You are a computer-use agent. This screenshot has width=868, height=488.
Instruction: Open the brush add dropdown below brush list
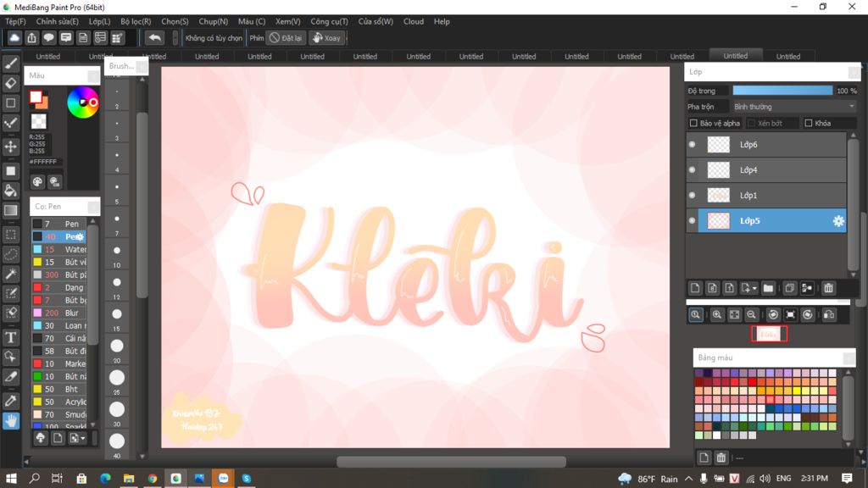click(x=82, y=438)
